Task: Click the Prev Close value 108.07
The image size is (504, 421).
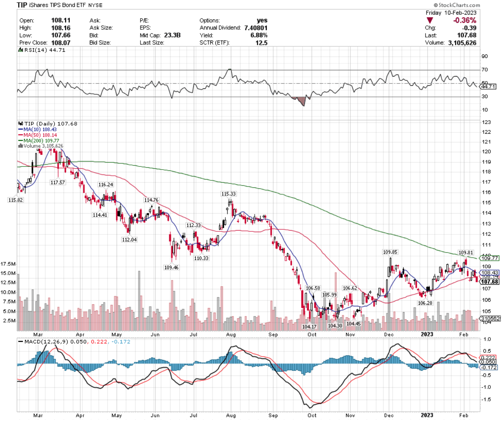Action: (x=61, y=42)
